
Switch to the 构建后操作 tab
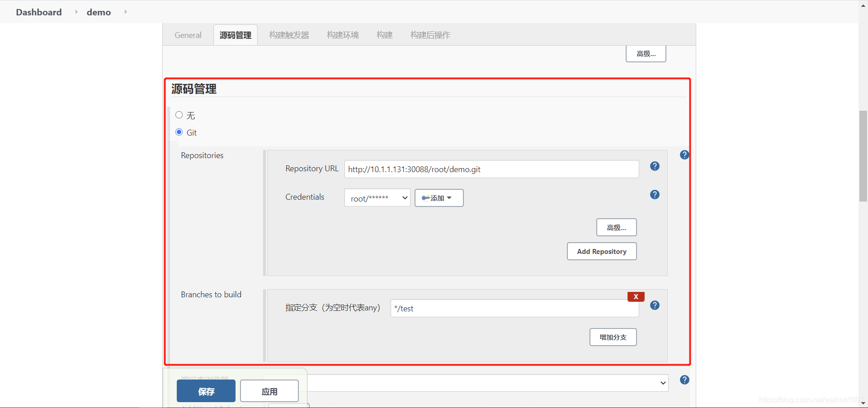pos(430,35)
